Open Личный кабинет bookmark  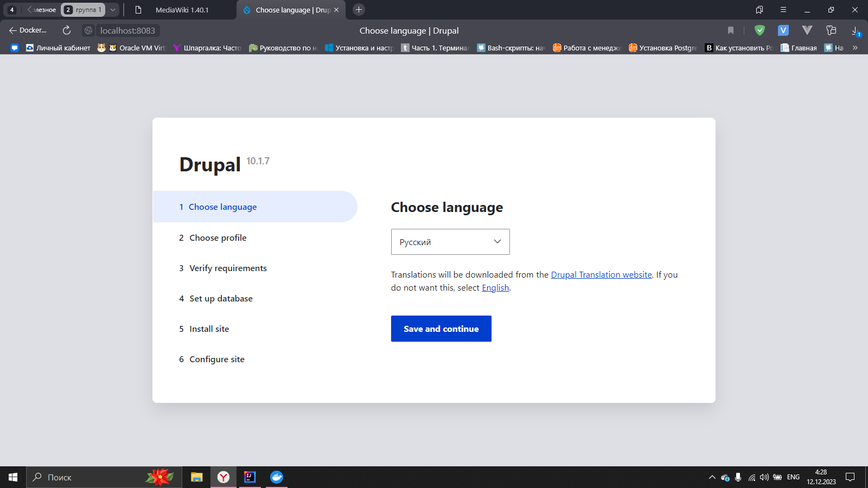pos(58,48)
